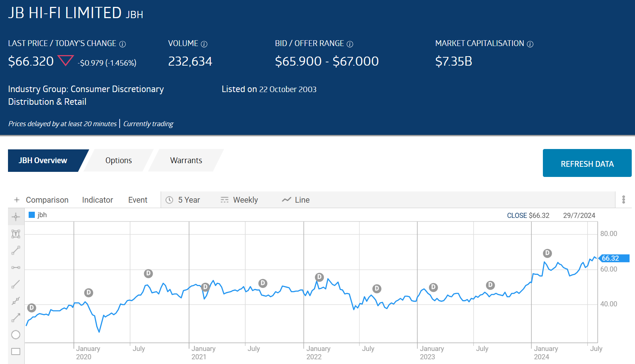The height and width of the screenshot is (364, 635).
Task: Select the rectangle shape tool
Action: pos(16,351)
